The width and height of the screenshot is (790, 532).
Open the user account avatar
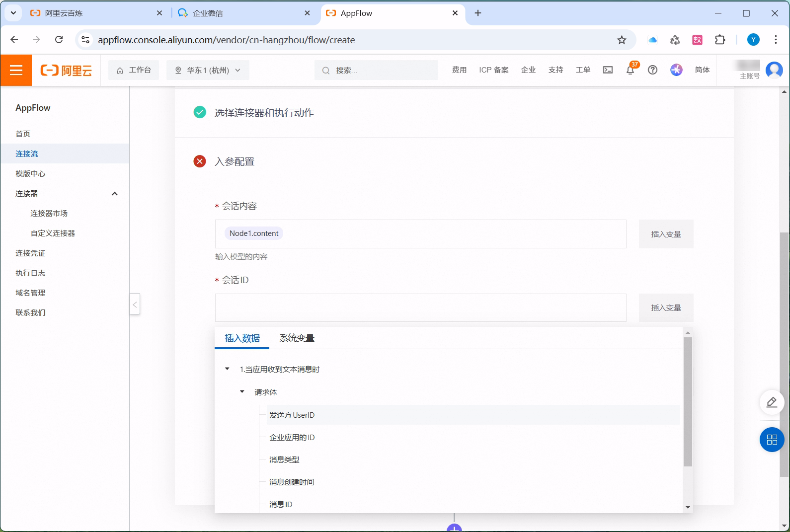point(774,70)
